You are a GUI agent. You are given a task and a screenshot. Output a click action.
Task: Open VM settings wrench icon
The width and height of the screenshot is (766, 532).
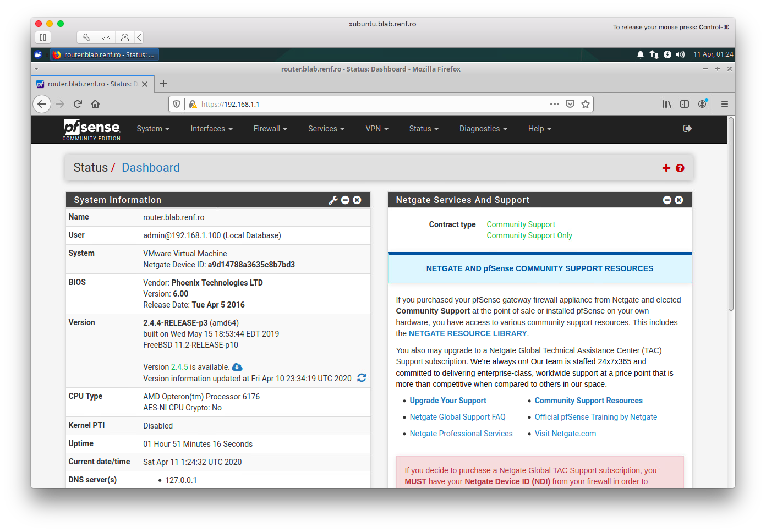(x=86, y=37)
